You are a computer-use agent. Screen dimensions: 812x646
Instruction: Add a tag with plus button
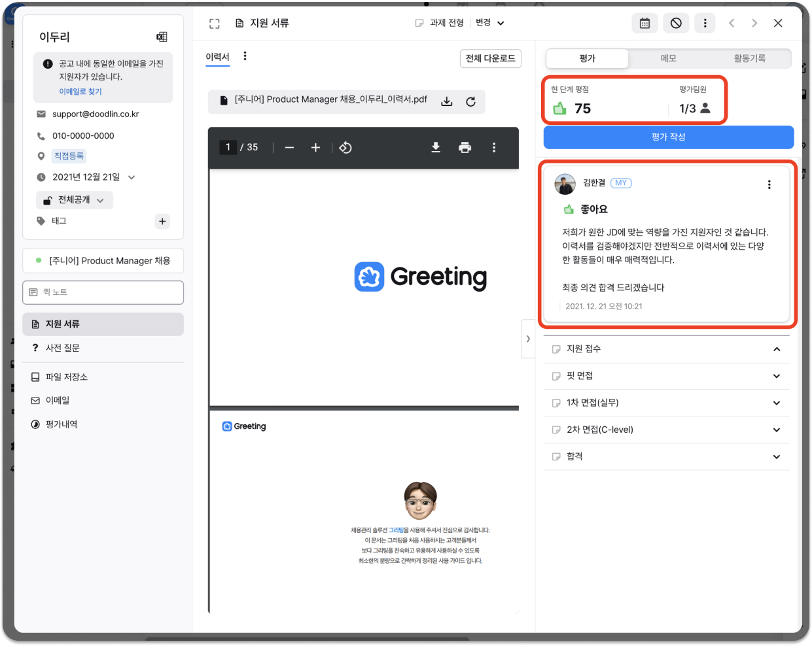(x=162, y=221)
